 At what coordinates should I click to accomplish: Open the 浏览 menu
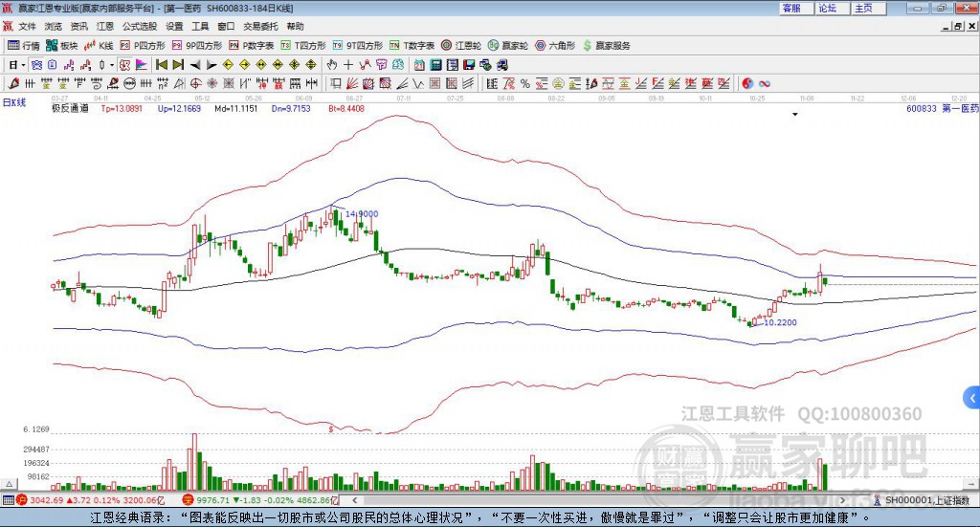tap(54, 26)
